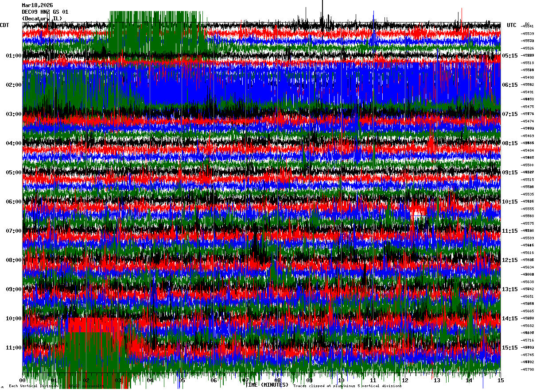Click the '05:00' CDT row label
The image size is (536, 392).
point(14,173)
